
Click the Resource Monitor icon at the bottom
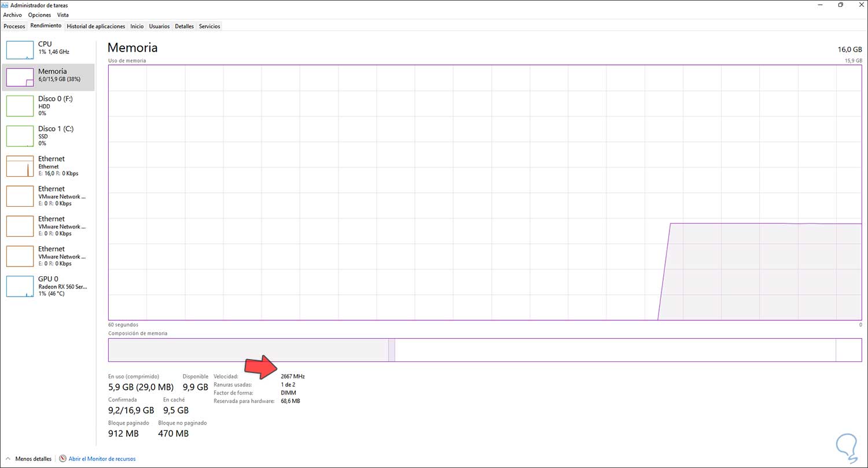(x=63, y=459)
